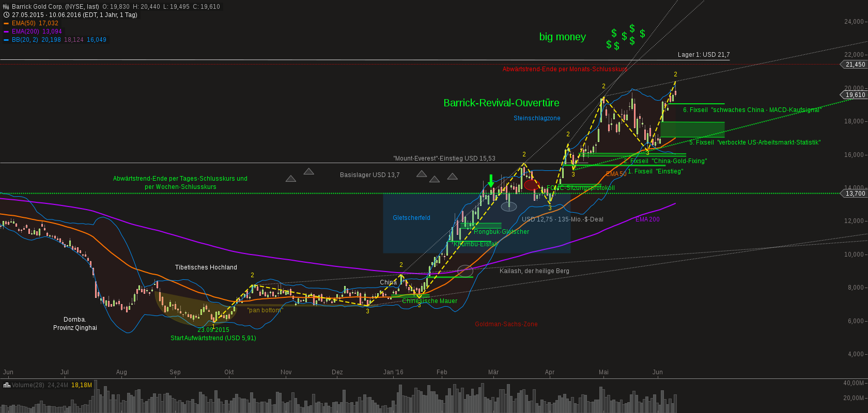Select the 'Abwärtstrend-Ende per Tages-Schlusskurs und' note
This screenshot has width=868, height=413.
(180, 179)
